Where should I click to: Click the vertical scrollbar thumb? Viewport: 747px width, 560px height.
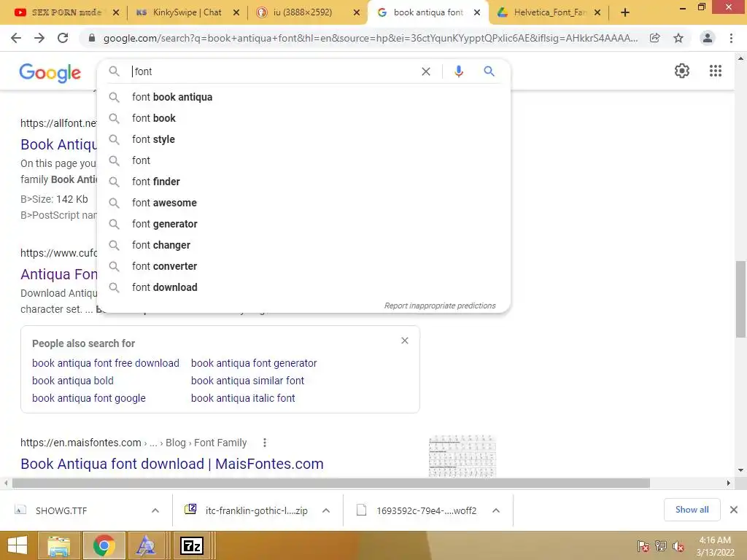click(x=741, y=299)
